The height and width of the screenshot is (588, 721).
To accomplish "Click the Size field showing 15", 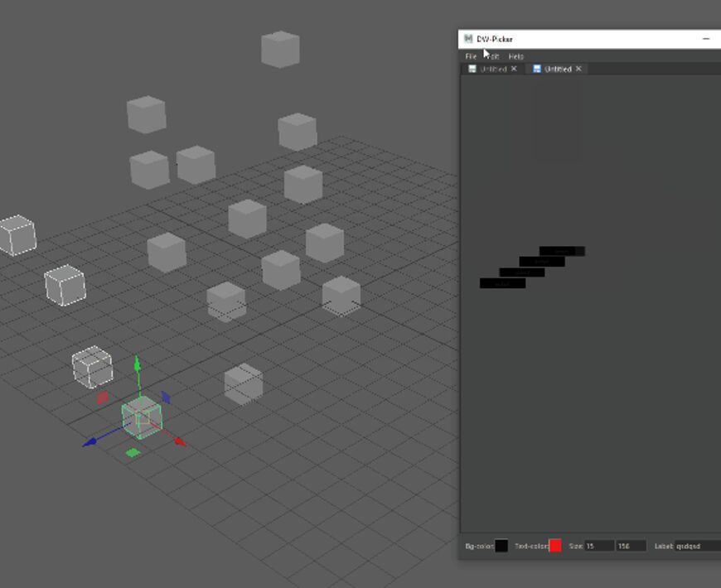I will coord(599,546).
